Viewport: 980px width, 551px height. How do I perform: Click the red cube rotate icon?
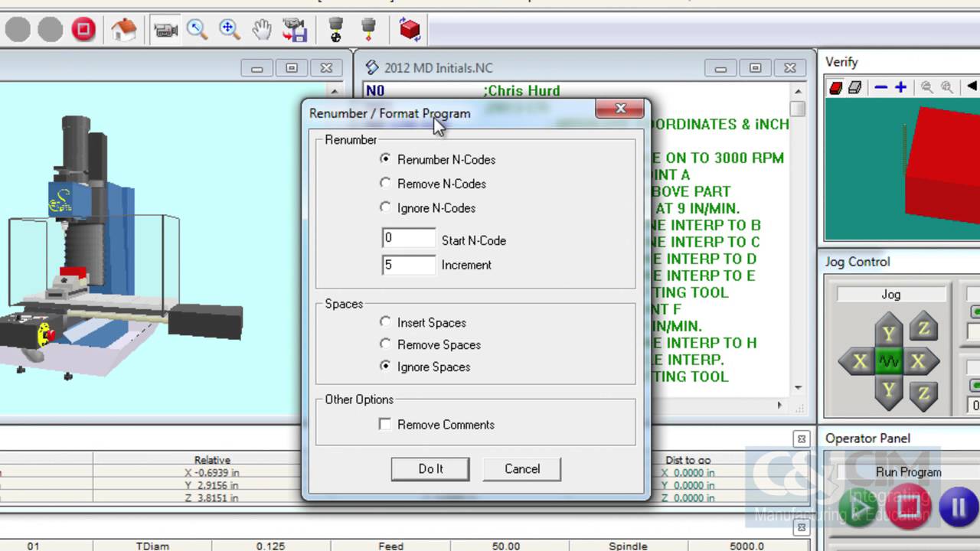pyautogui.click(x=410, y=30)
